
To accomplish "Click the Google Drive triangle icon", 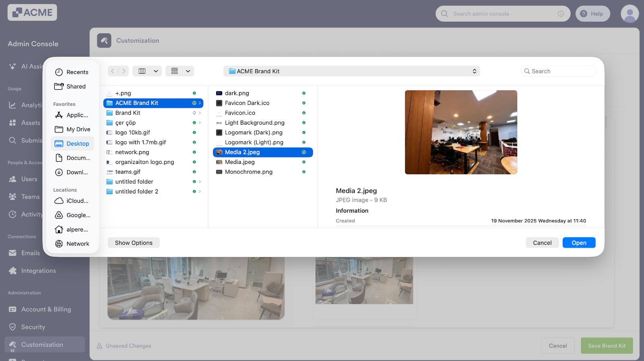I will (x=59, y=215).
